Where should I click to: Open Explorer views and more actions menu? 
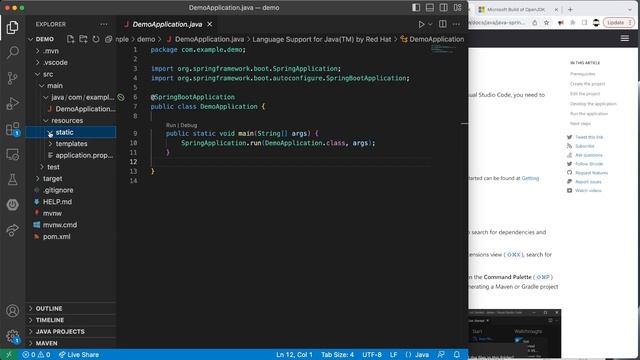point(104,24)
